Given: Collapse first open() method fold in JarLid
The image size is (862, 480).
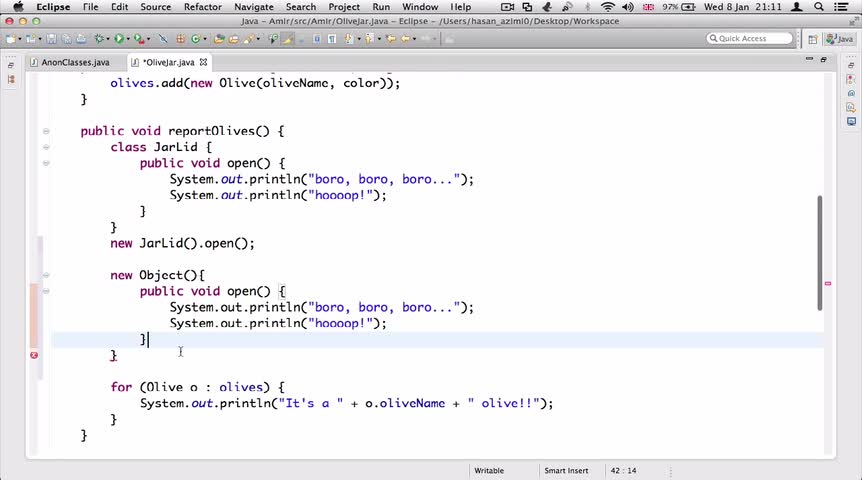Looking at the screenshot, I should click(x=46, y=163).
